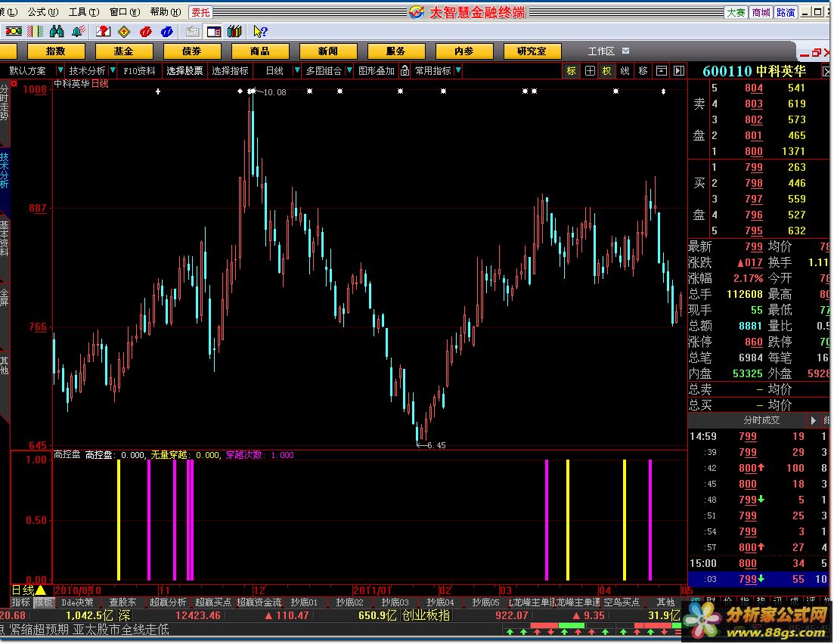Image resolution: width=834 pixels, height=644 pixels.
Task: Click the crosshair grid icon in chart toolbar
Action: click(589, 71)
